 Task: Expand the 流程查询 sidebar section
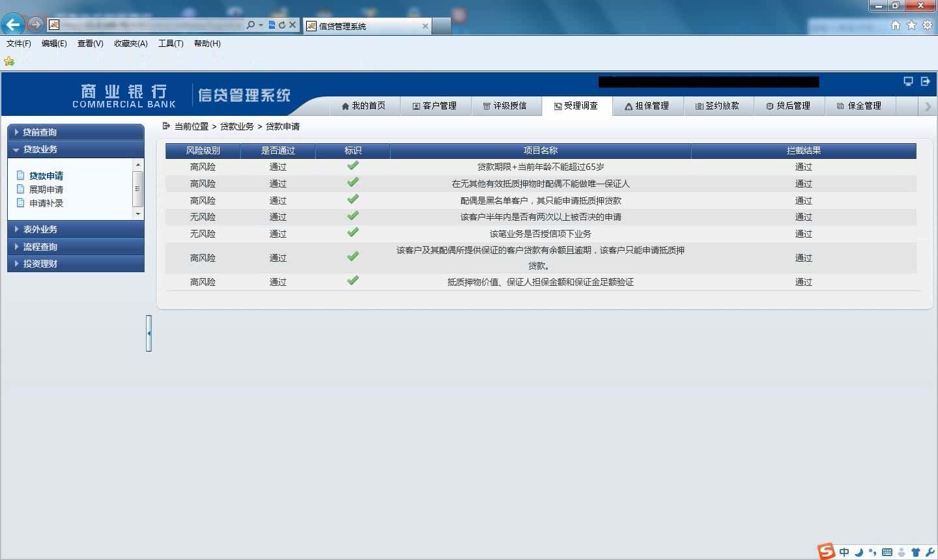point(76,247)
